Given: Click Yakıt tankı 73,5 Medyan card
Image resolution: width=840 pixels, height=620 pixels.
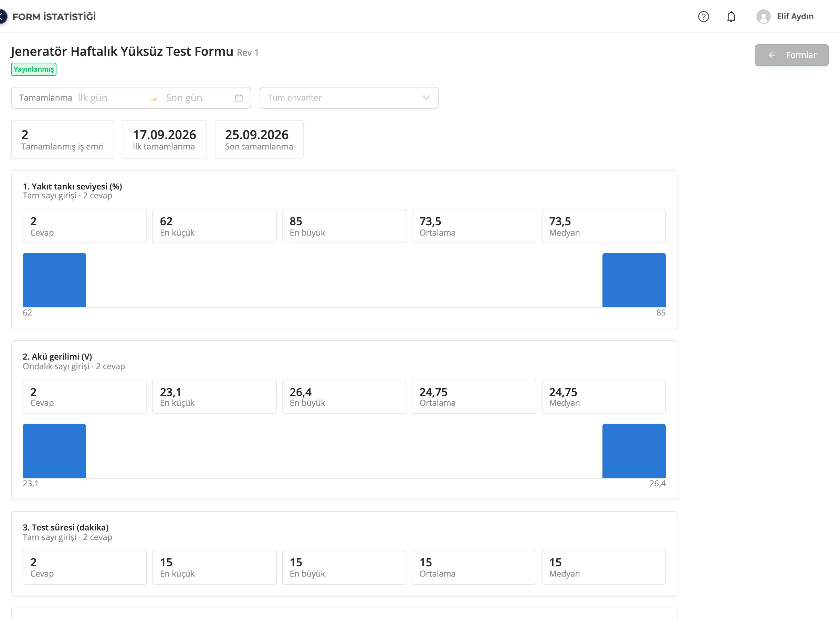Looking at the screenshot, I should click(x=603, y=226).
